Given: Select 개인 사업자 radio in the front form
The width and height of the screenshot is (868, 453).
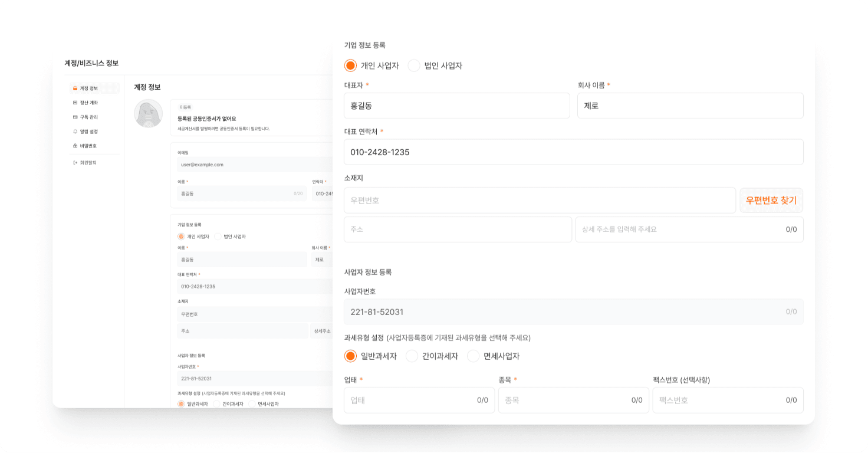Looking at the screenshot, I should (351, 65).
